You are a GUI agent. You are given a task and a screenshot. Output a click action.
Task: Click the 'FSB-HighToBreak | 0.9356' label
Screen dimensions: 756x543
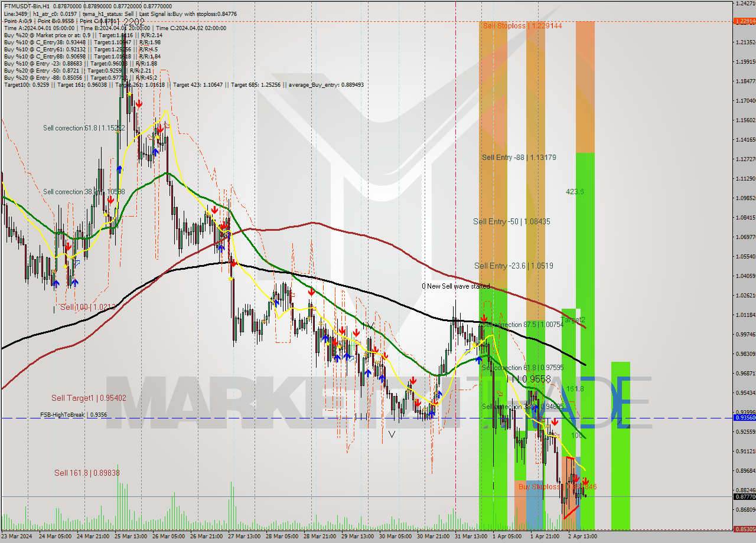click(x=73, y=415)
